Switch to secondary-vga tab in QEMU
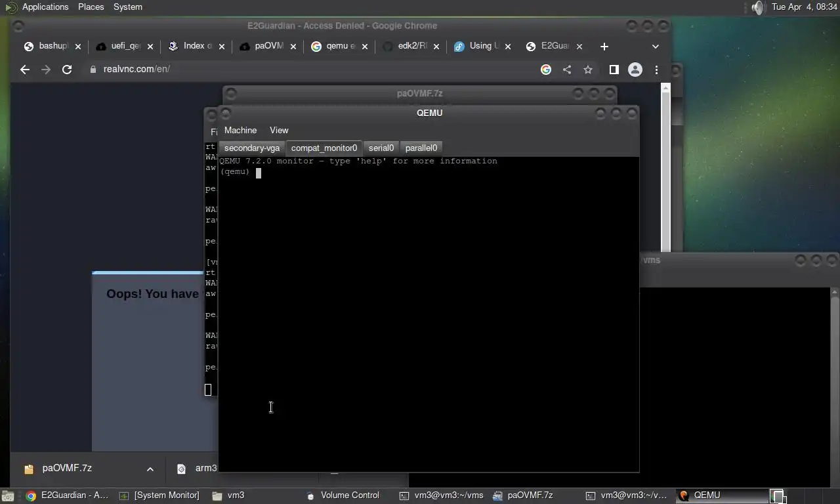 (252, 148)
